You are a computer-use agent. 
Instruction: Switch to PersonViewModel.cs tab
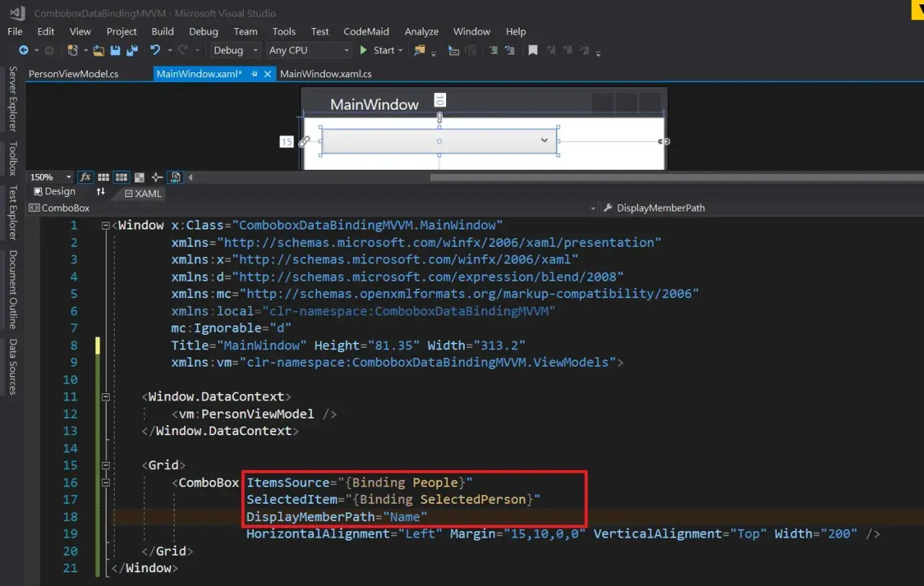click(74, 74)
